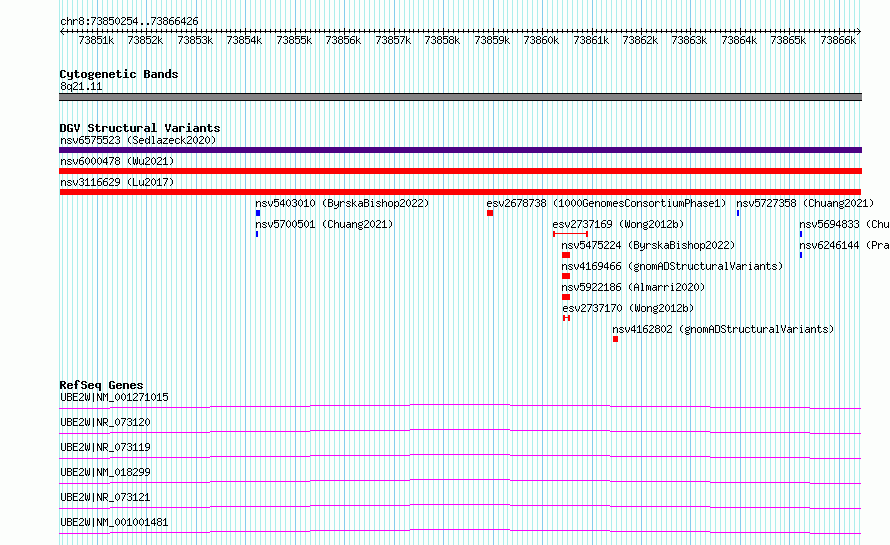
Task: Click the 73866k ruler tick label
Action: [838, 40]
